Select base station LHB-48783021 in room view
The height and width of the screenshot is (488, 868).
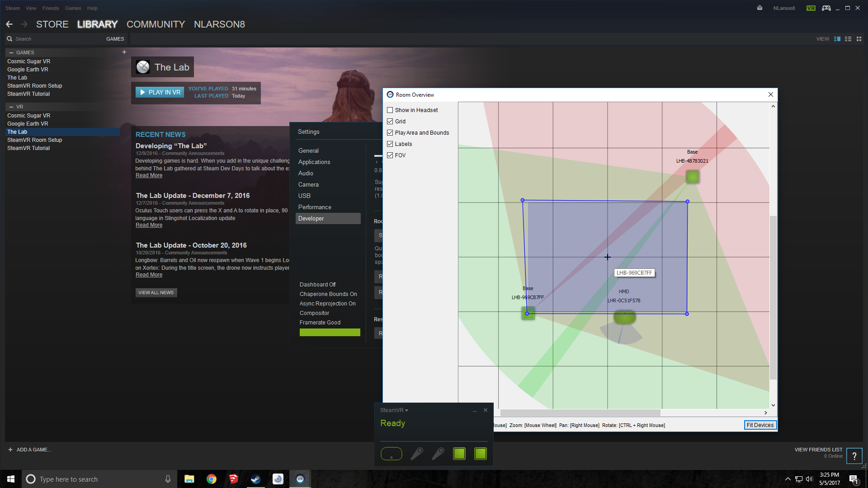pyautogui.click(x=693, y=177)
